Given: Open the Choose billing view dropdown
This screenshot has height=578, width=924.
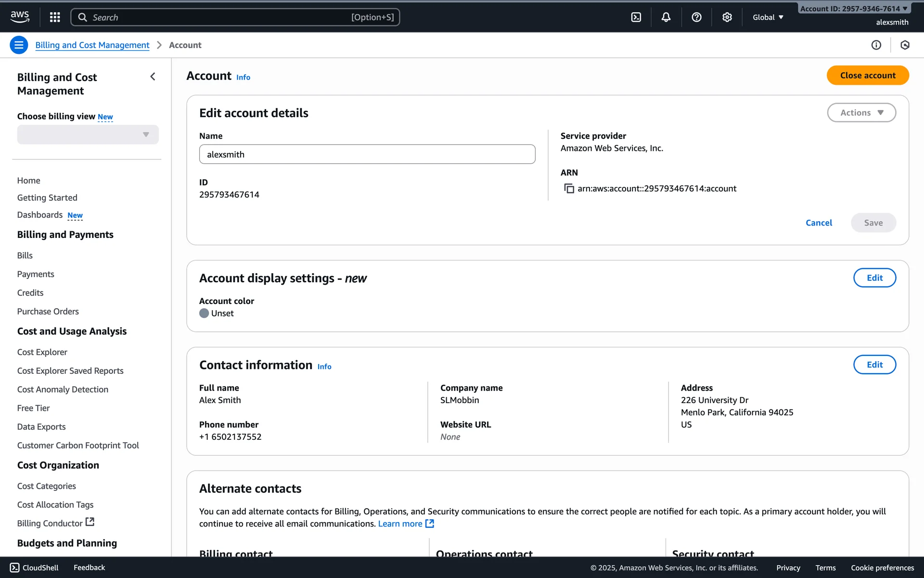Looking at the screenshot, I should [88, 135].
